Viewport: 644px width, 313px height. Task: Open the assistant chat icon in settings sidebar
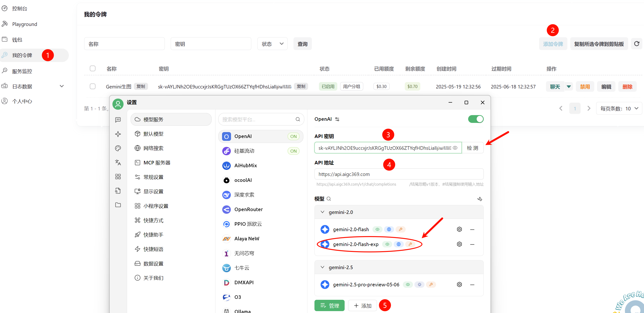(118, 120)
